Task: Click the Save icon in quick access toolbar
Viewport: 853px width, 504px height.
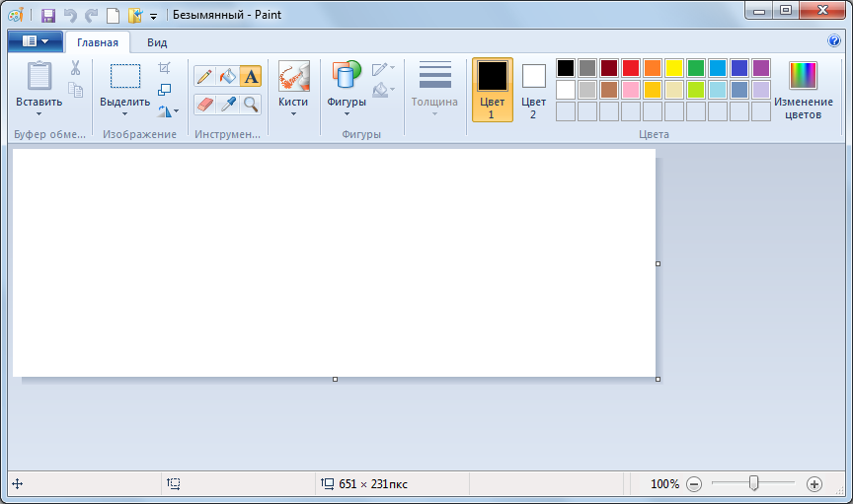Action: [47, 16]
